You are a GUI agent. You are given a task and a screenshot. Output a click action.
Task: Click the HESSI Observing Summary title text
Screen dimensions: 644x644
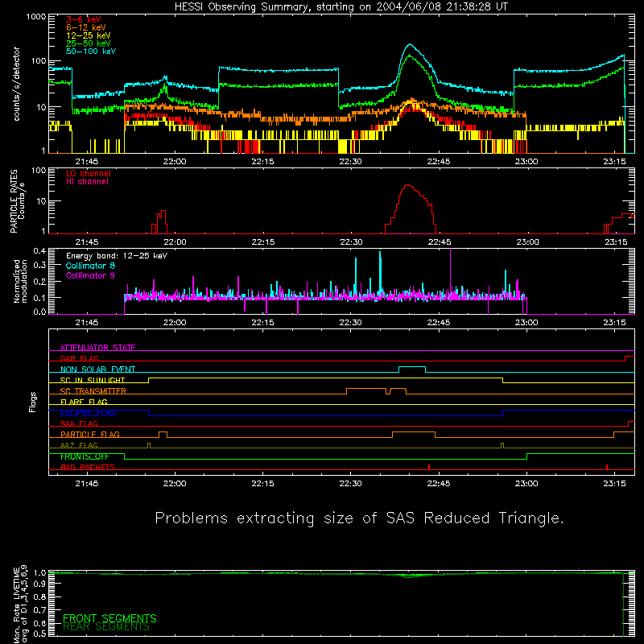point(341,7)
